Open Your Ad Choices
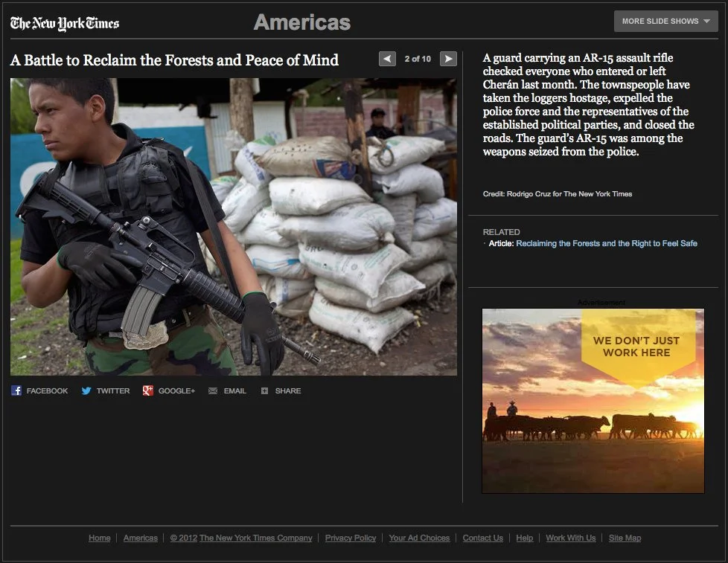Viewport: 728px width, 563px height. pyautogui.click(x=418, y=538)
